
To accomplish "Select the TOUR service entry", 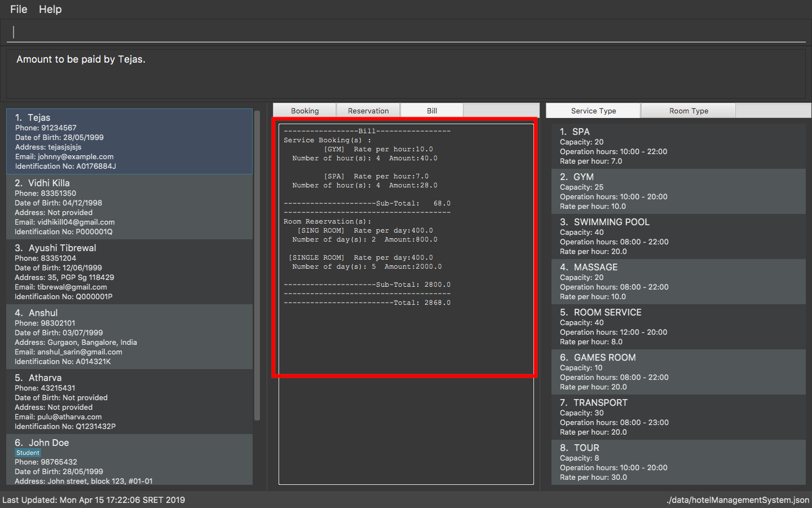I will click(x=678, y=462).
